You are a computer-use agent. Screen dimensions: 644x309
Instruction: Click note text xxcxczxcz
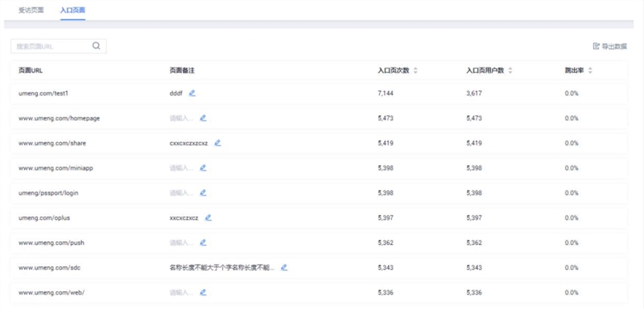click(184, 218)
